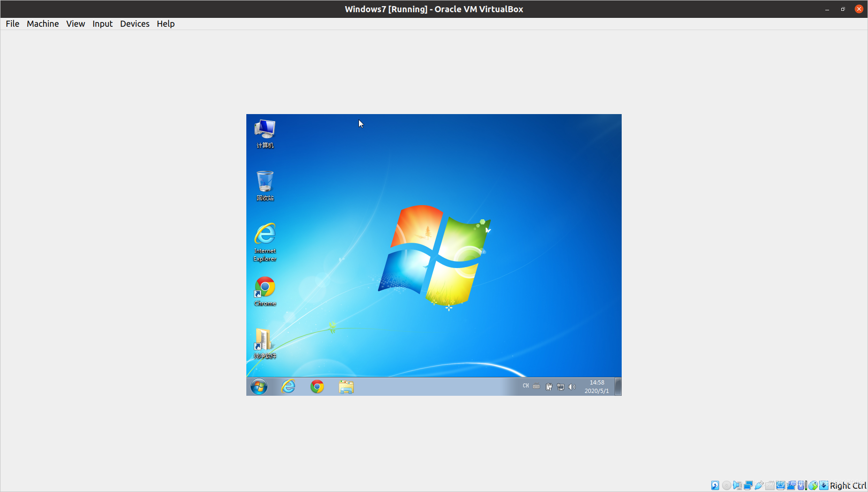Click the audio status icon in VirtualBox

click(738, 485)
